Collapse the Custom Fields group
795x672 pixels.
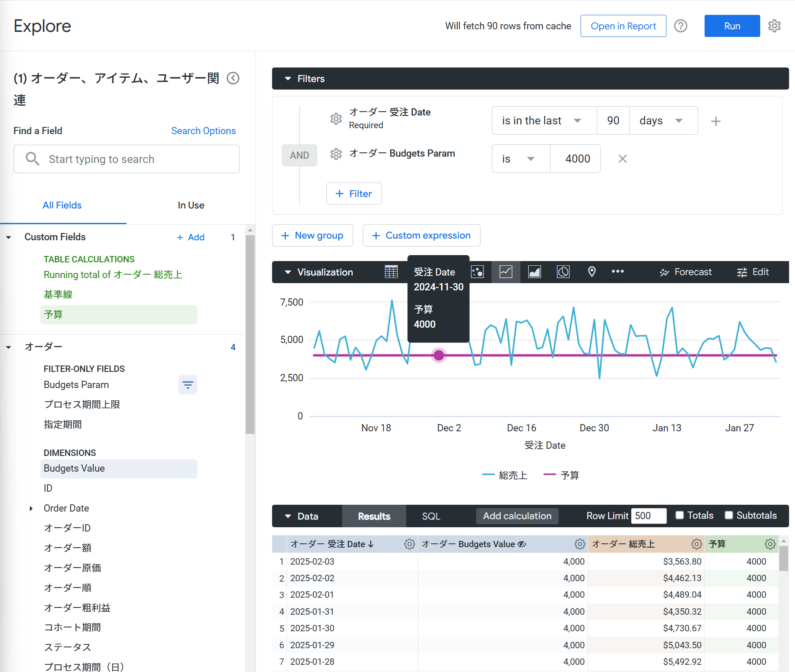coord(8,237)
